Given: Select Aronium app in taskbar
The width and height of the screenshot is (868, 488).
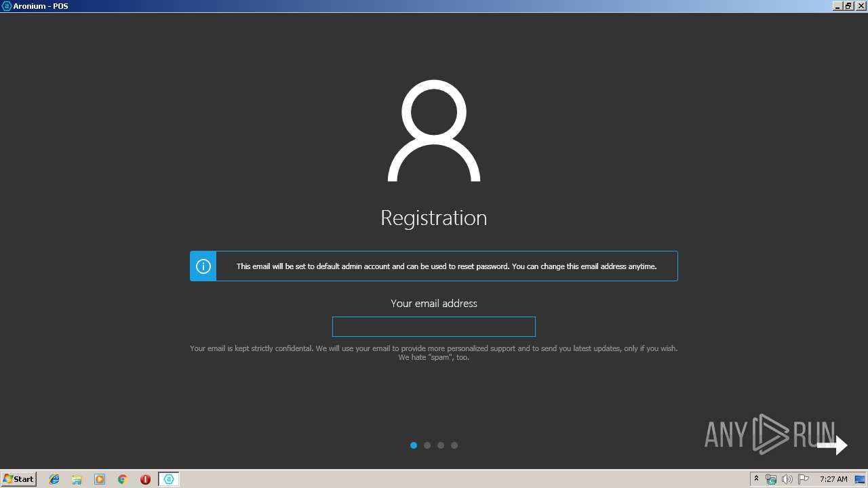Looking at the screenshot, I should [x=169, y=479].
